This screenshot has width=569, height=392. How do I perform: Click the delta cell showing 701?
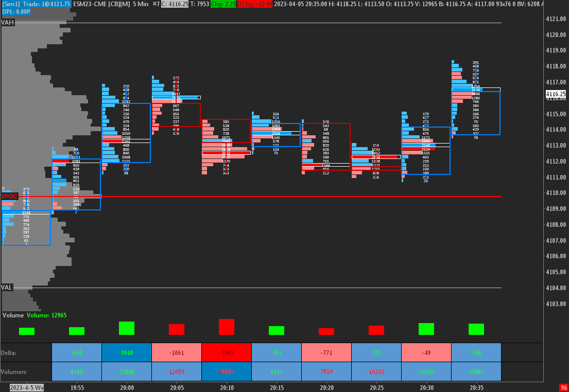277,352
